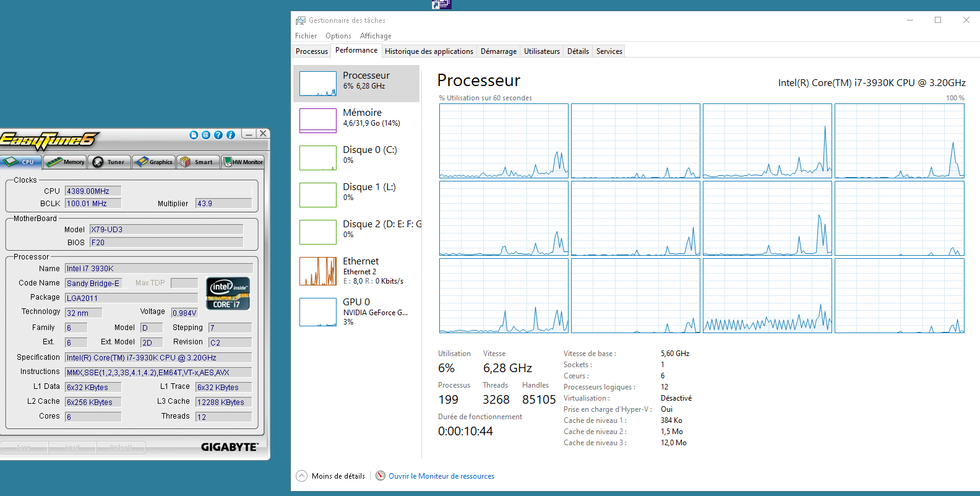Viewport: 980px width, 496px height.
Task: Click the CPU clock field showing 4389.00MHz
Action: tap(93, 191)
